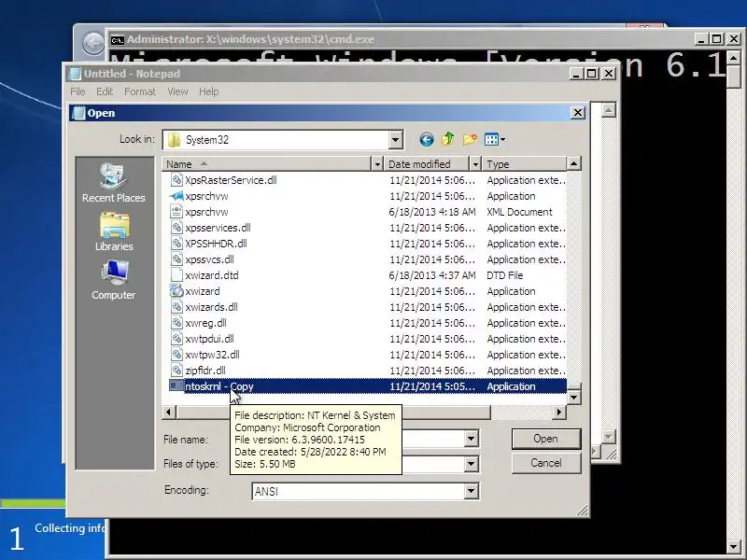Select the file name xwizards.dll
Viewport: 747px width, 560px height.
coord(211,307)
